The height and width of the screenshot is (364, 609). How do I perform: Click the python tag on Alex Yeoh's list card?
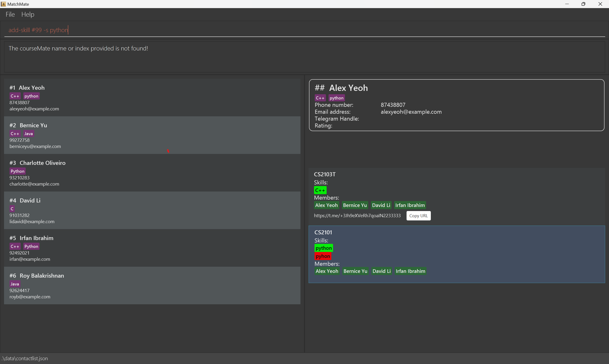coord(31,96)
